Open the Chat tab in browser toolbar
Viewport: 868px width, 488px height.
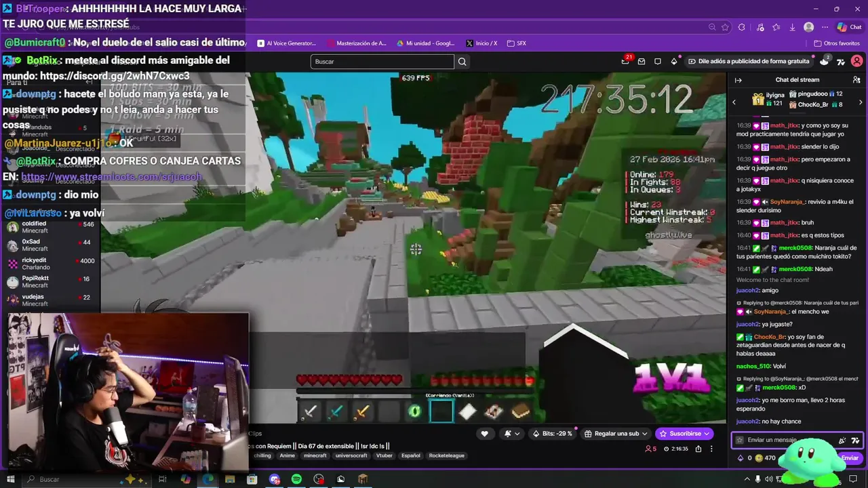coord(849,27)
